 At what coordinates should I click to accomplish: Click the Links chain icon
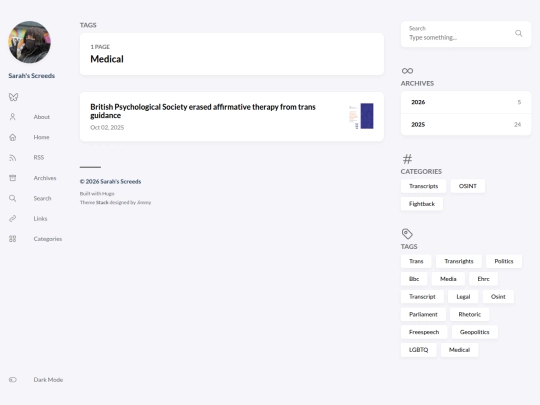click(13, 219)
